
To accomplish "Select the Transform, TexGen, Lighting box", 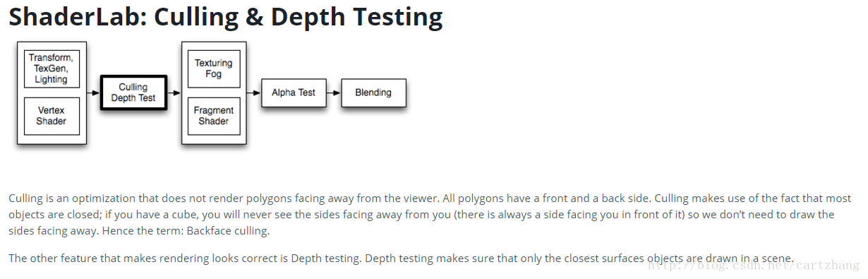I will [x=52, y=69].
